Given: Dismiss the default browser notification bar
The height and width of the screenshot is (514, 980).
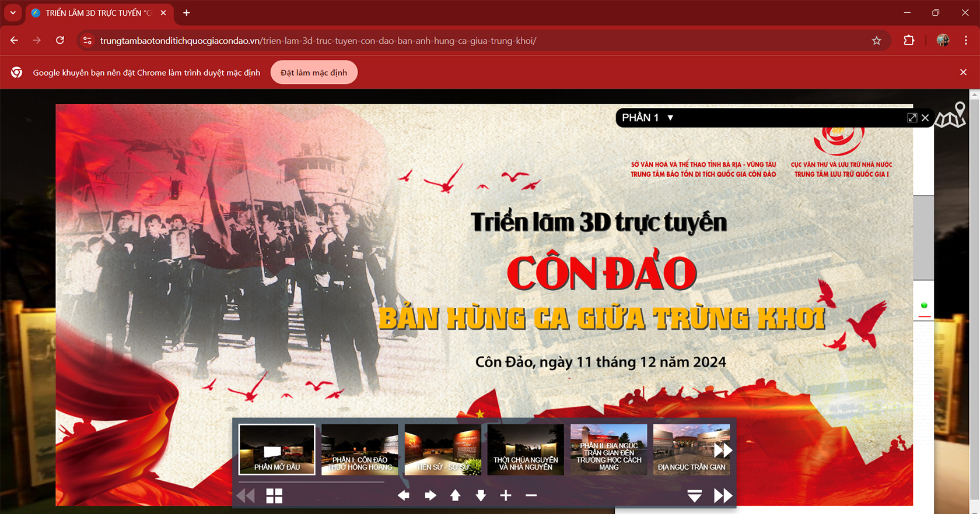Looking at the screenshot, I should (963, 72).
